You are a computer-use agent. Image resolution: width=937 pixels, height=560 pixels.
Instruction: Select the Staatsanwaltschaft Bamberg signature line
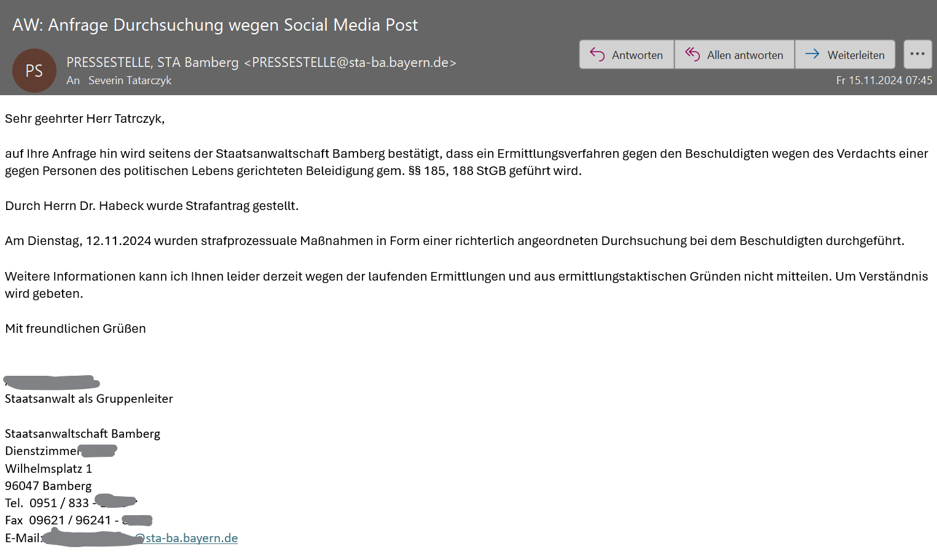tap(82, 434)
